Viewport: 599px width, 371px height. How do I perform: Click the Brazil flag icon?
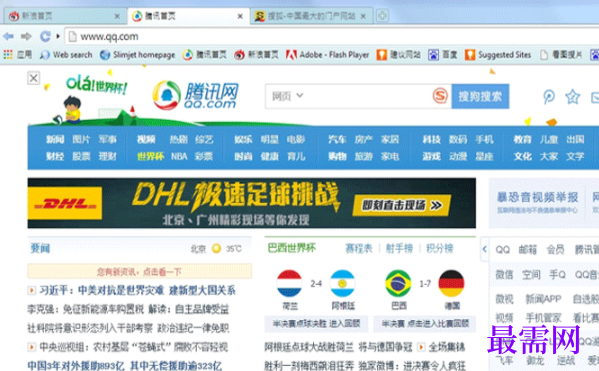(398, 284)
